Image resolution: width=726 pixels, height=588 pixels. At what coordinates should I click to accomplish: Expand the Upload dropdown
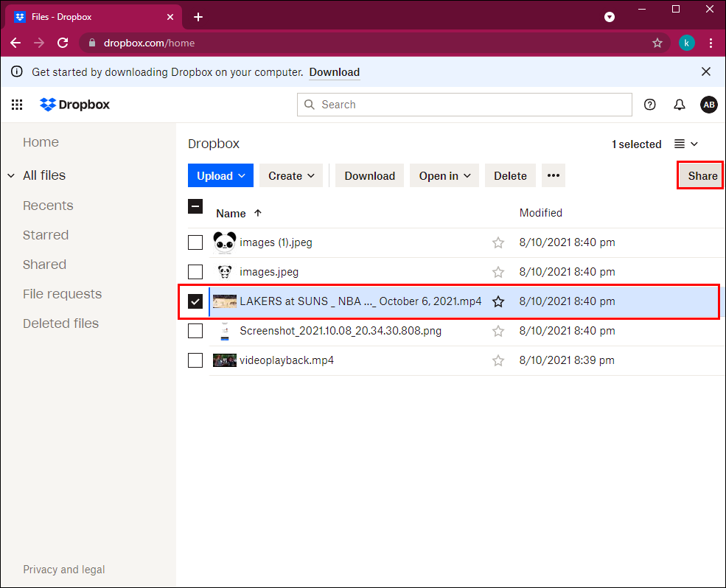coord(220,175)
